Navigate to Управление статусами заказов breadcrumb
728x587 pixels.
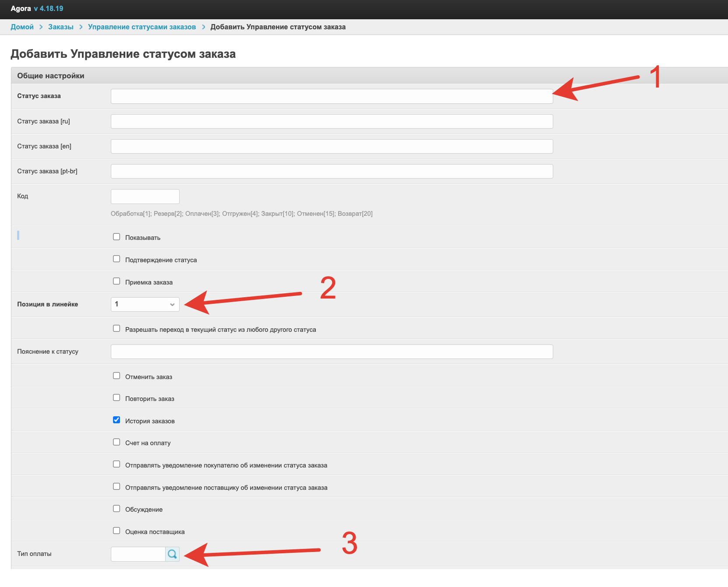point(142,27)
